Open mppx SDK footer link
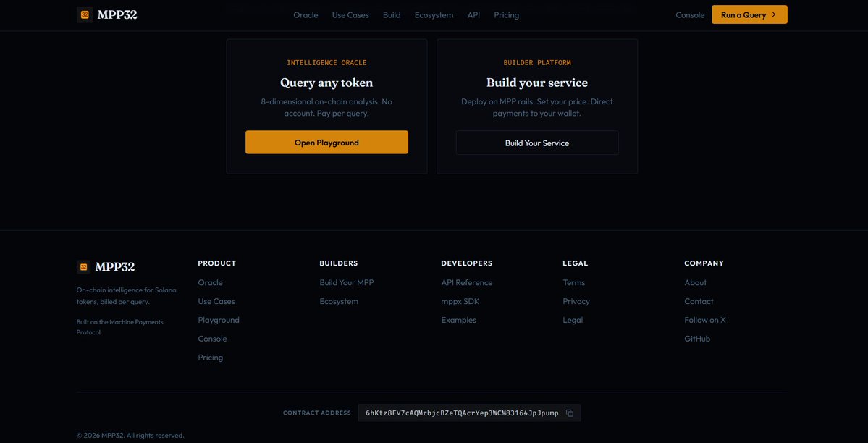Viewport: 868px width, 443px height. click(x=460, y=301)
